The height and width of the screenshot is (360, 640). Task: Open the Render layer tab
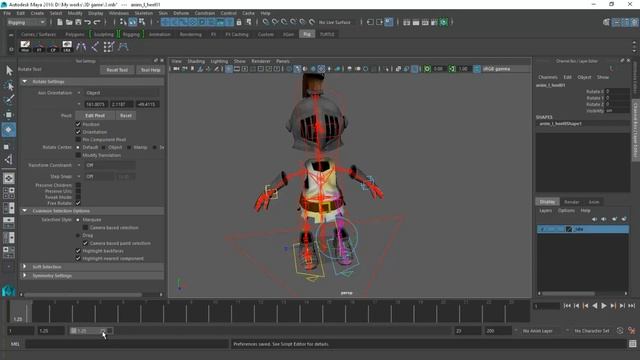pos(571,202)
